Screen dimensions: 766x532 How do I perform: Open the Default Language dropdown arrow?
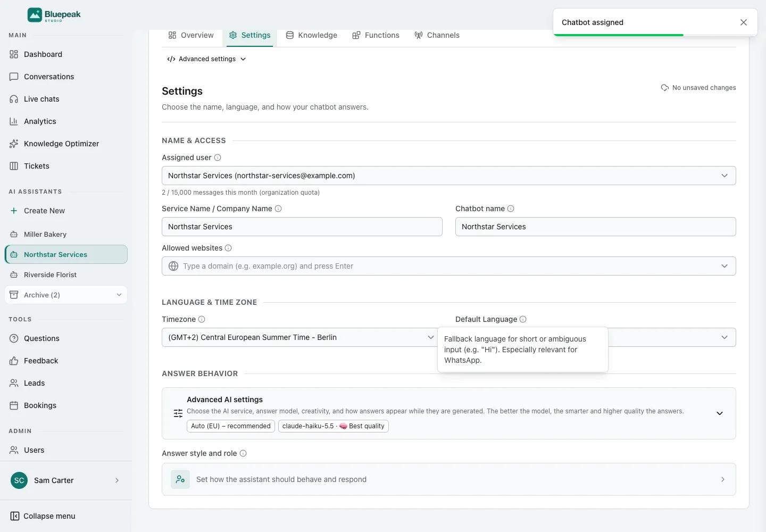[725, 337]
